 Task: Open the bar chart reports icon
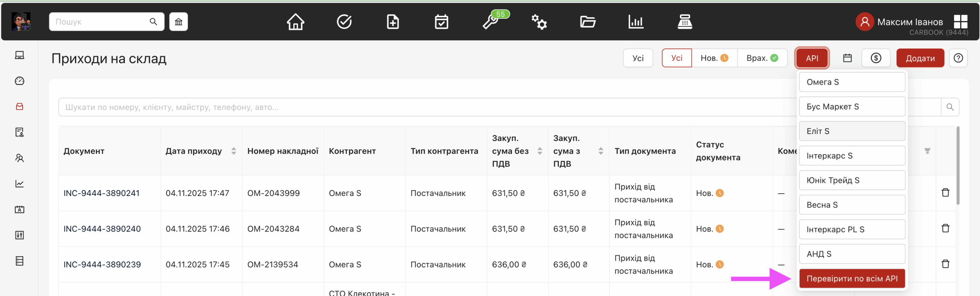pyautogui.click(x=636, y=22)
